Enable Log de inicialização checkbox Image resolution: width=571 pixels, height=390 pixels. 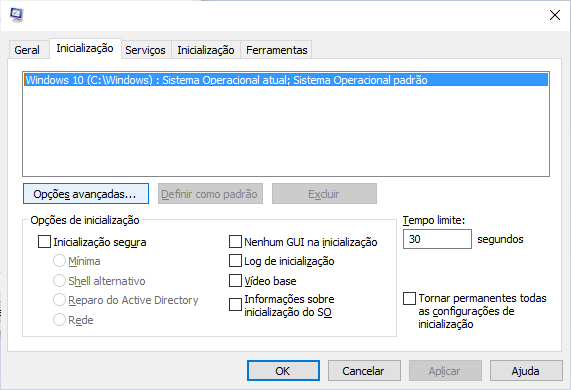235,261
